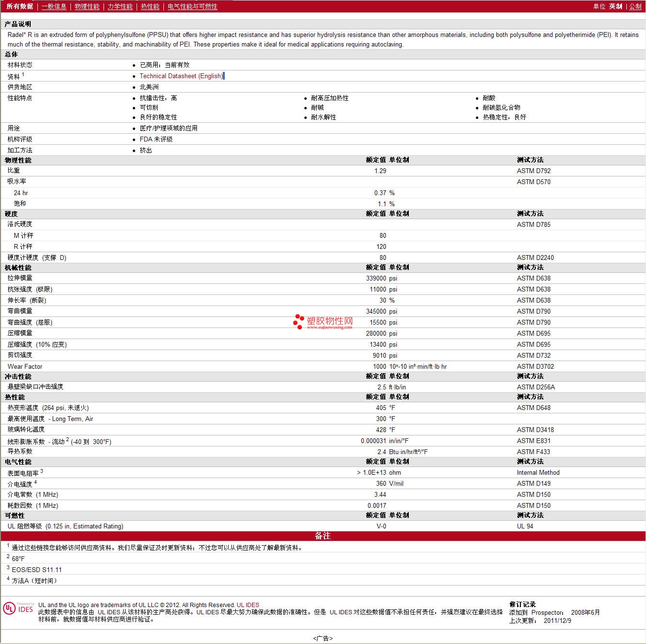The width and height of the screenshot is (646, 644).
Task: Go to the 物理性能 tab
Action: (x=87, y=6)
